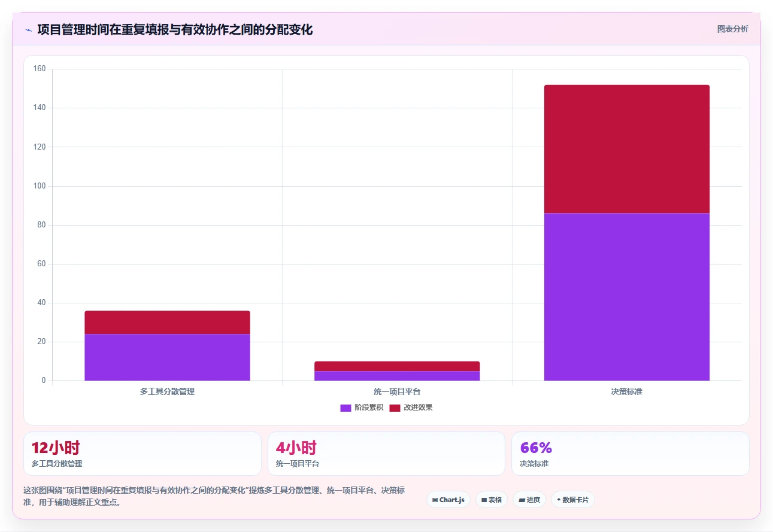Click the chart title 项目管理时间在重复填报 heading
The width and height of the screenshot is (773, 532).
tap(175, 29)
